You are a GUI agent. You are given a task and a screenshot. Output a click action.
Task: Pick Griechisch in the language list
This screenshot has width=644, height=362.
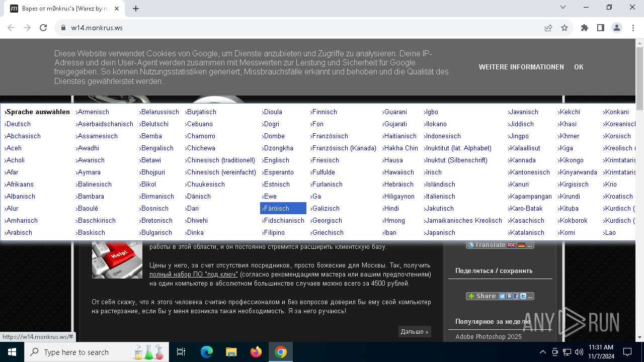[327, 232]
